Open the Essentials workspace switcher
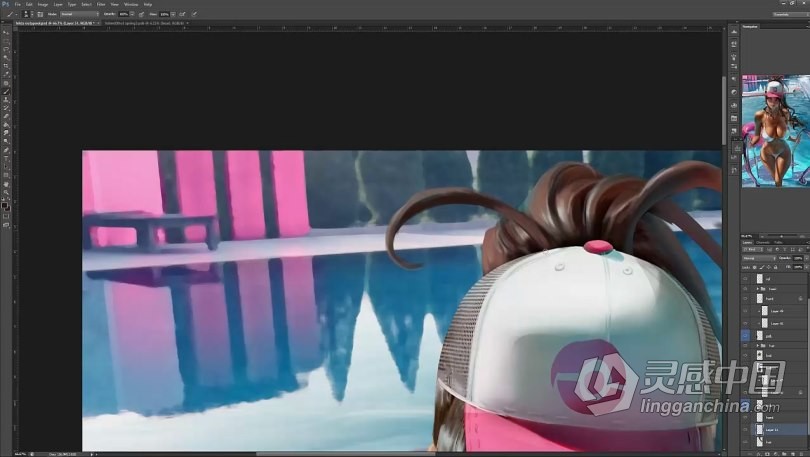Image resolution: width=810 pixels, height=457 pixels. (x=789, y=14)
